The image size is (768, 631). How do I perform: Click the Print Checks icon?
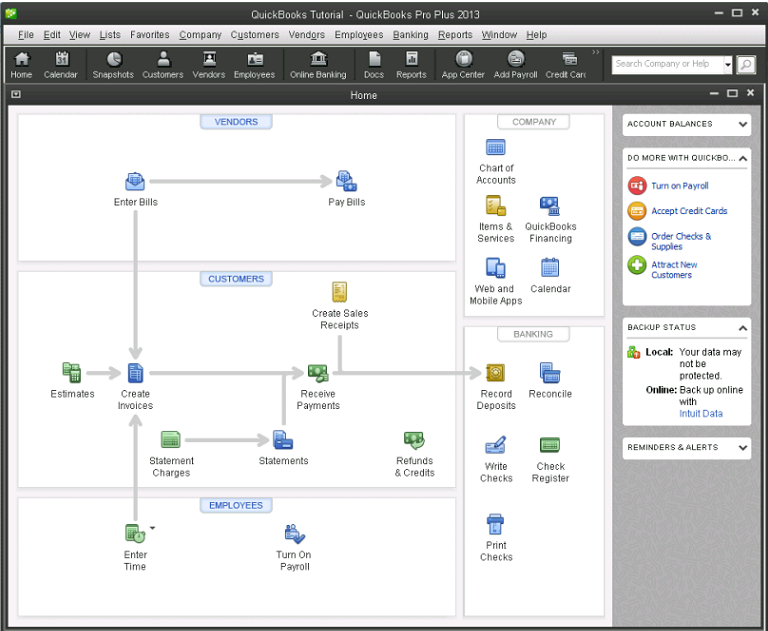tap(495, 524)
